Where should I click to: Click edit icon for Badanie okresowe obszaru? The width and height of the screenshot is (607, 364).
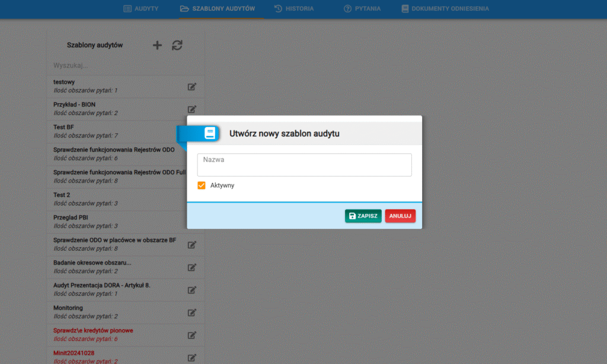coord(191,267)
